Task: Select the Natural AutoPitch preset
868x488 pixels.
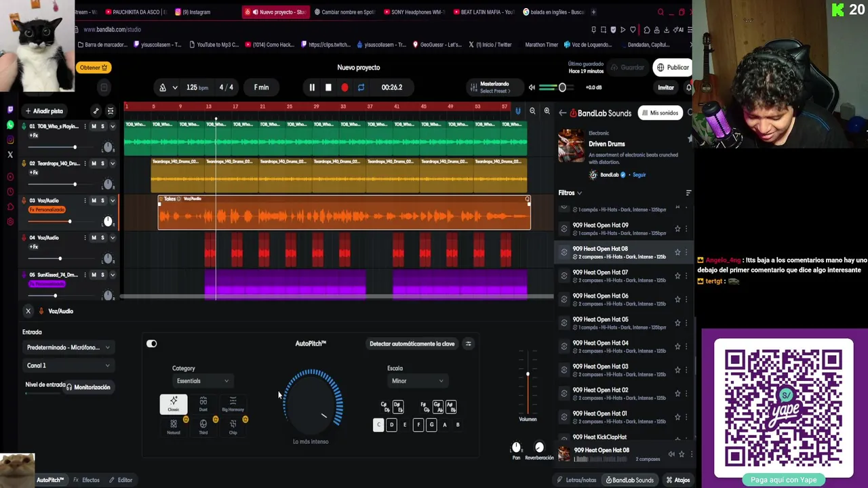Action: (174, 426)
